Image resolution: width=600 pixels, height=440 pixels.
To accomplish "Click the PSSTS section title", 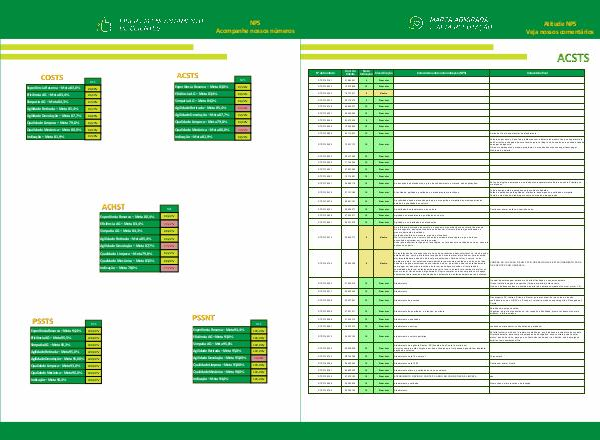I will click(x=43, y=319).
